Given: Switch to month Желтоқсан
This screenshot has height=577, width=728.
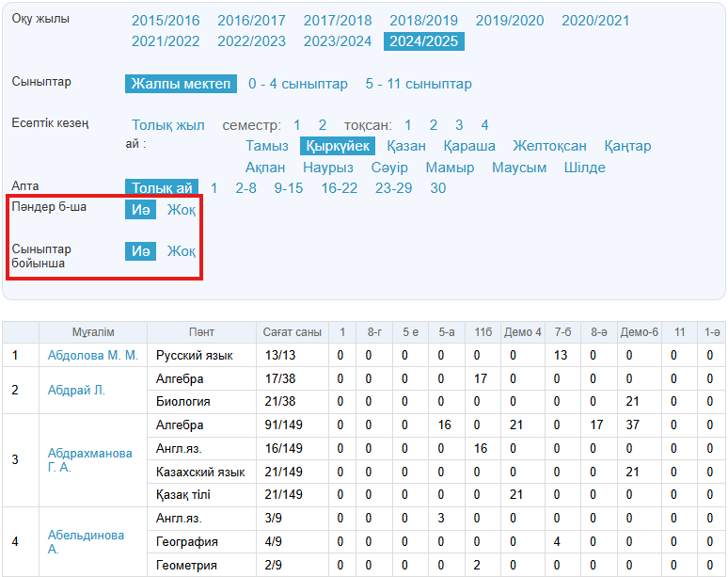Looking at the screenshot, I should tap(549, 146).
